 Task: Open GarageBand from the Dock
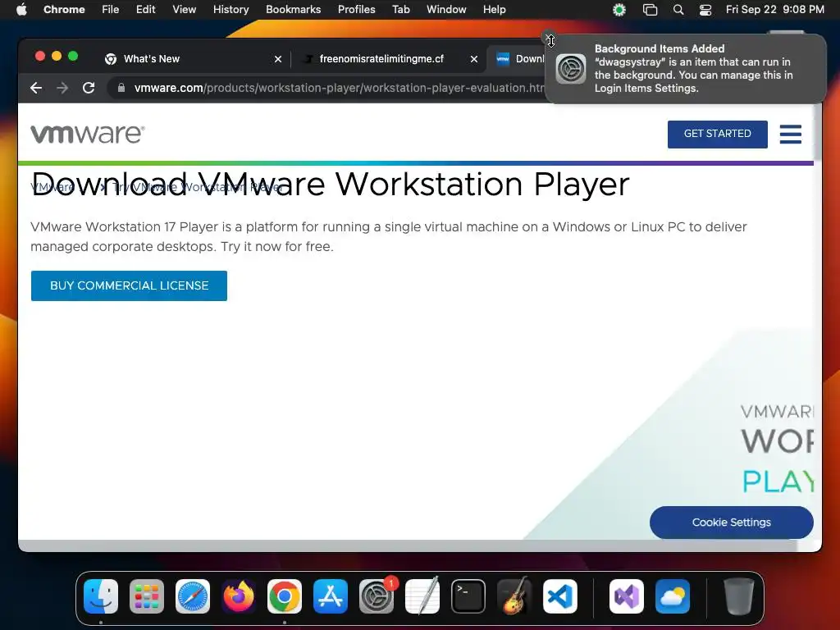[x=514, y=596]
